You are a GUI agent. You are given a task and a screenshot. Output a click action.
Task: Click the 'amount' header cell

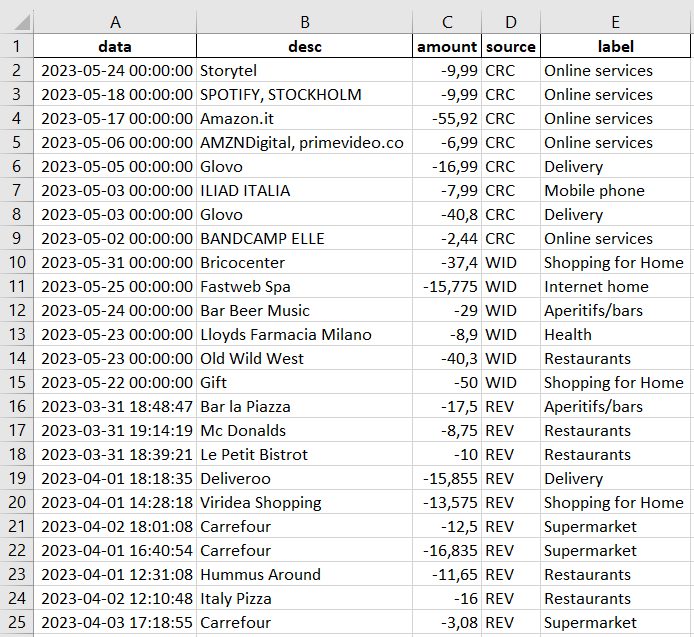[x=447, y=46]
